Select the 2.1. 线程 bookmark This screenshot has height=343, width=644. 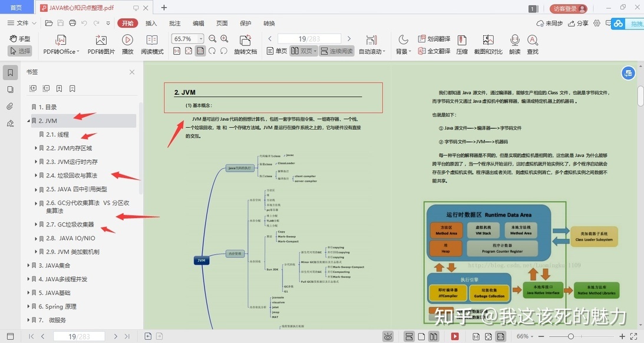(x=57, y=134)
